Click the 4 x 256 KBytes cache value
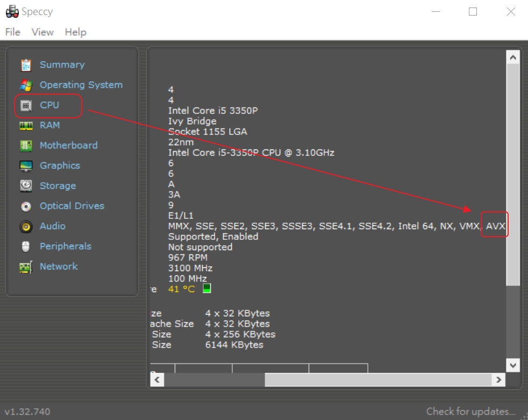The width and height of the screenshot is (528, 420). pyautogui.click(x=240, y=334)
